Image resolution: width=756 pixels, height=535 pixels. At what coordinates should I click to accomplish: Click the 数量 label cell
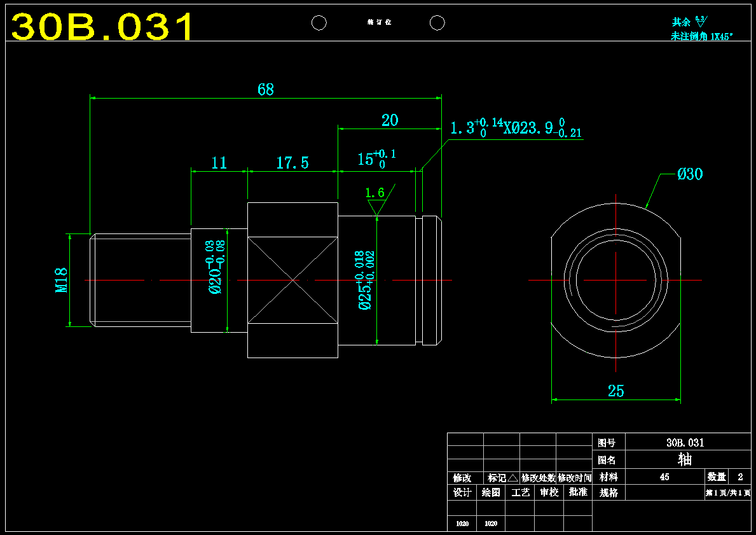717,477
